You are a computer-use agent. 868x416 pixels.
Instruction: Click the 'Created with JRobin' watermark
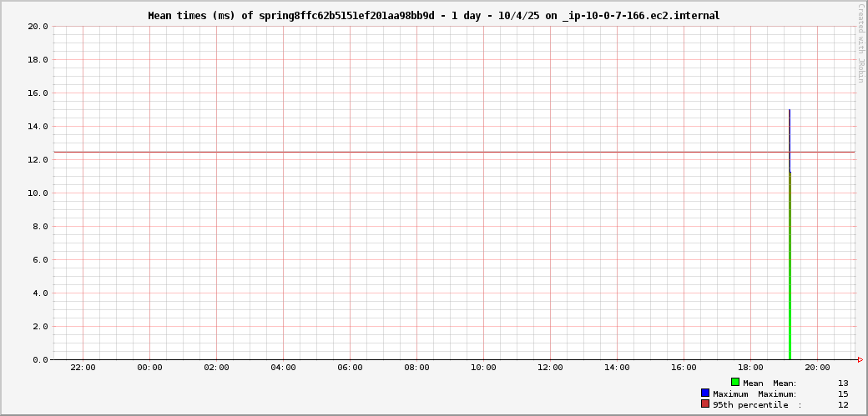click(860, 43)
